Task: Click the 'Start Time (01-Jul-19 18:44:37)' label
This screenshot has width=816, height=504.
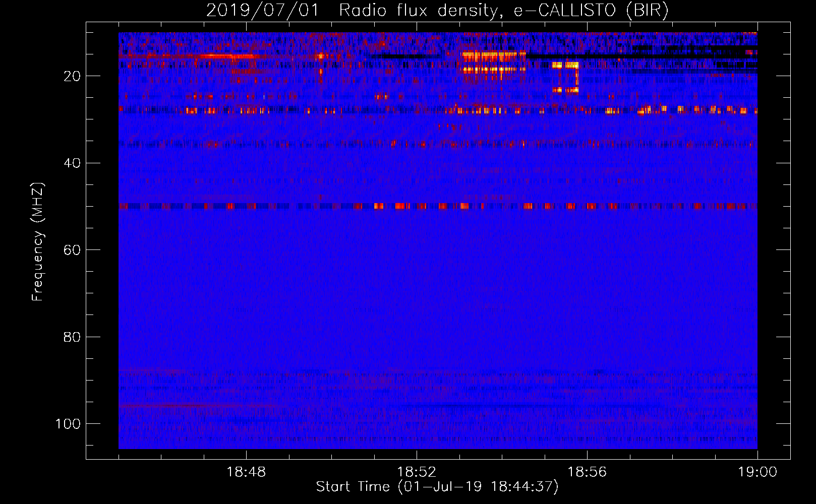Action: (x=437, y=487)
